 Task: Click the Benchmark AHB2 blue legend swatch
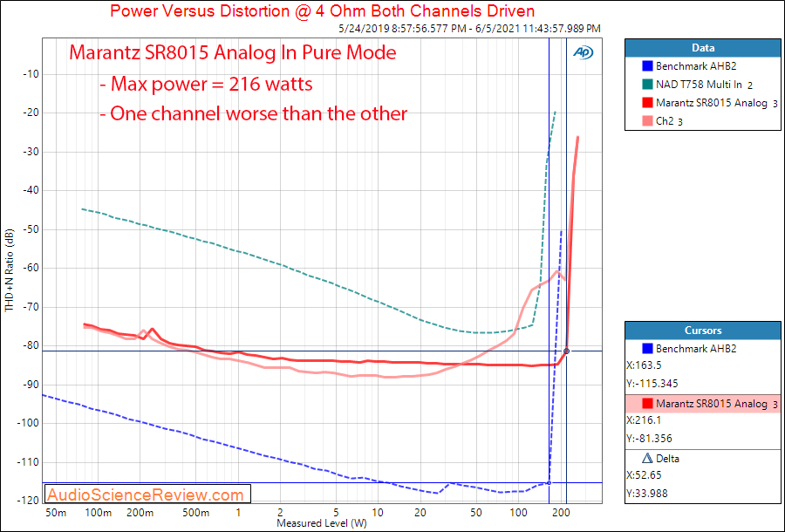coord(647,66)
